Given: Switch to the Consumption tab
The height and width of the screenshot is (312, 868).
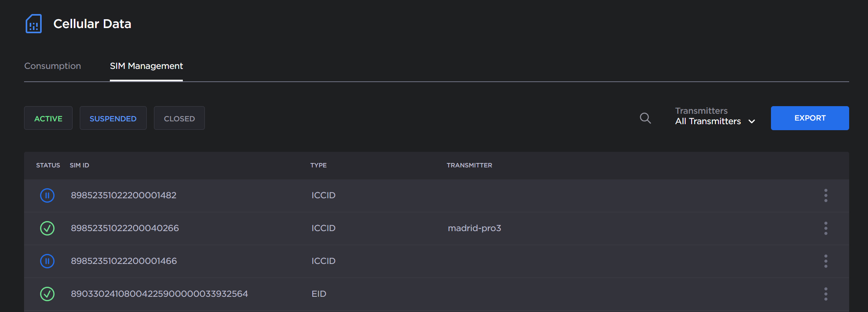Looking at the screenshot, I should tap(53, 66).
